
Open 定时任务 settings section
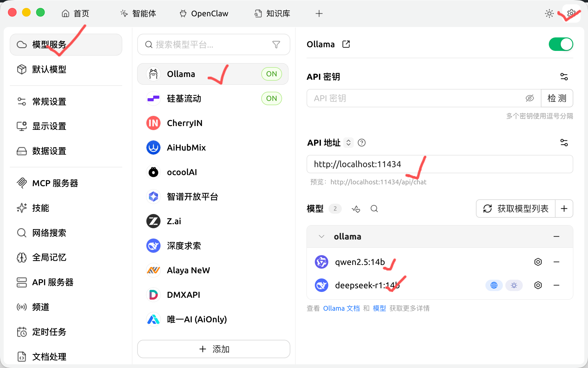(x=66, y=332)
